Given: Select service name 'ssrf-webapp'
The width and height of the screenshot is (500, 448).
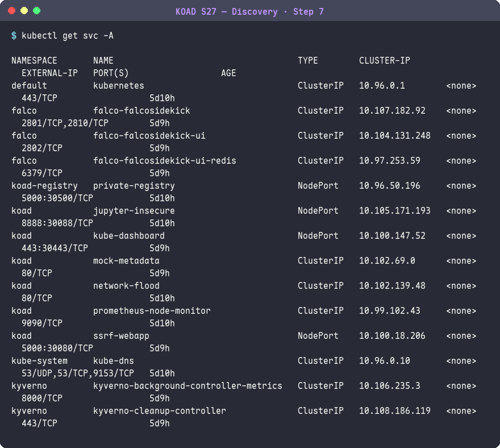Looking at the screenshot, I should click(121, 335).
